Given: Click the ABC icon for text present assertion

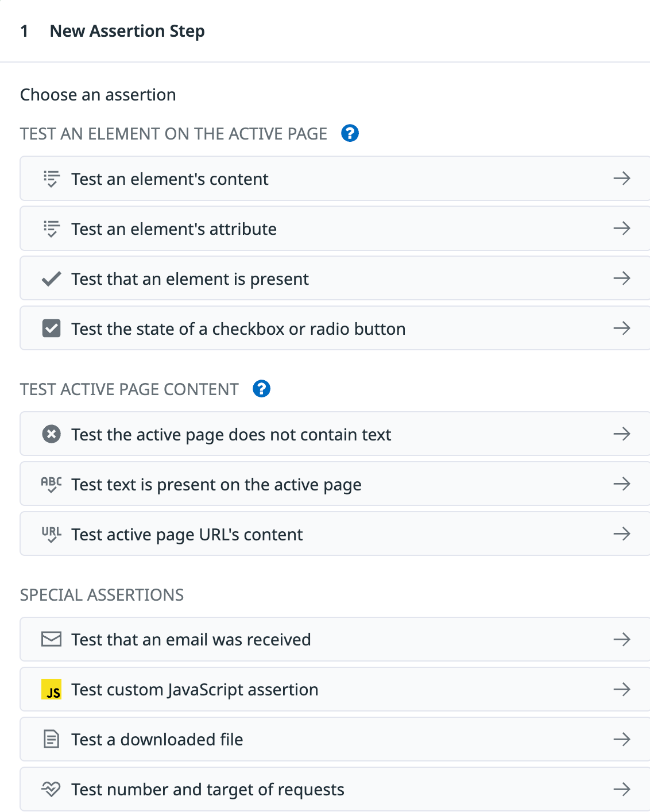Looking at the screenshot, I should click(x=52, y=484).
